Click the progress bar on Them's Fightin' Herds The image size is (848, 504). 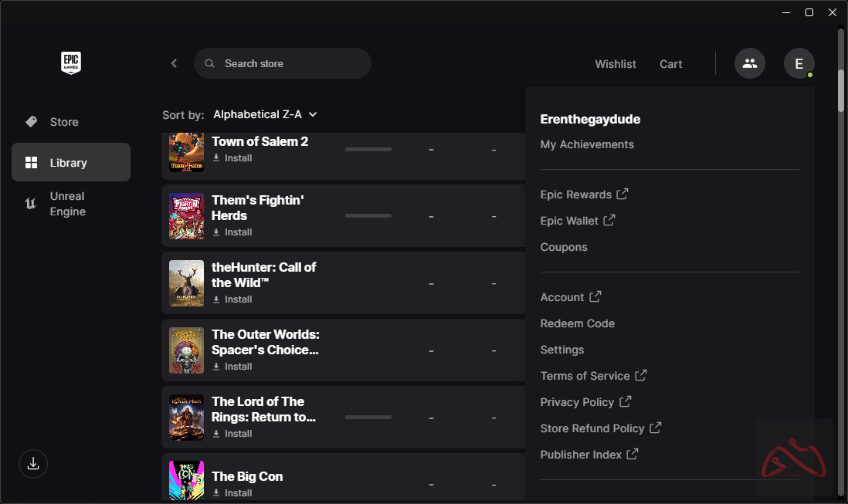(368, 216)
